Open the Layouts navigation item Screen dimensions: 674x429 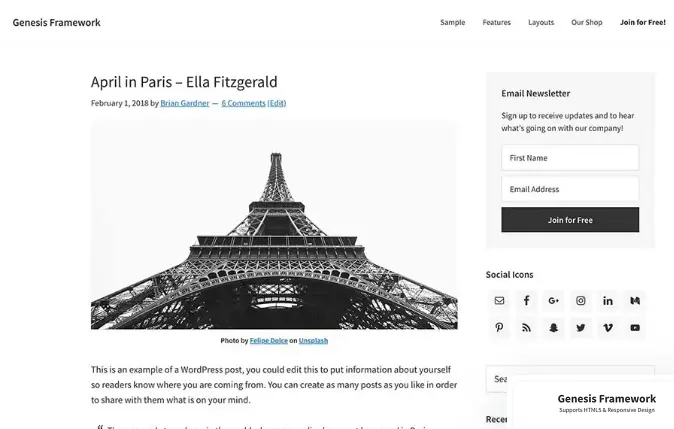(541, 22)
